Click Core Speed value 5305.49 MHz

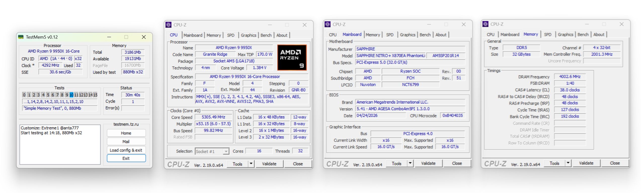point(213,117)
